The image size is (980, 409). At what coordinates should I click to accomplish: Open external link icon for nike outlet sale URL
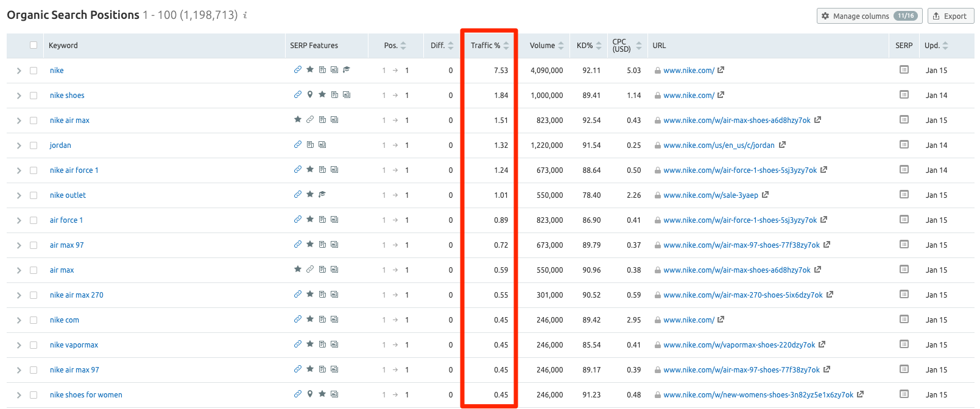tap(765, 195)
